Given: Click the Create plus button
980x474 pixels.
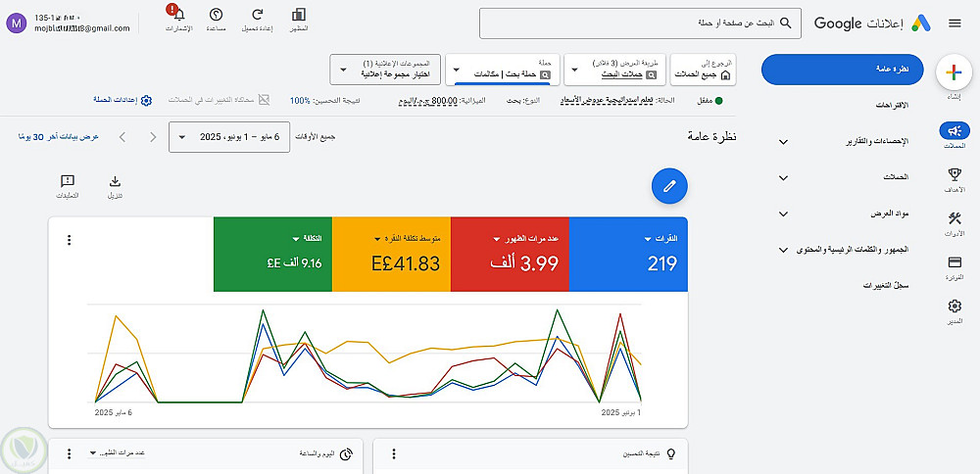Looking at the screenshot, I should click(954, 72).
